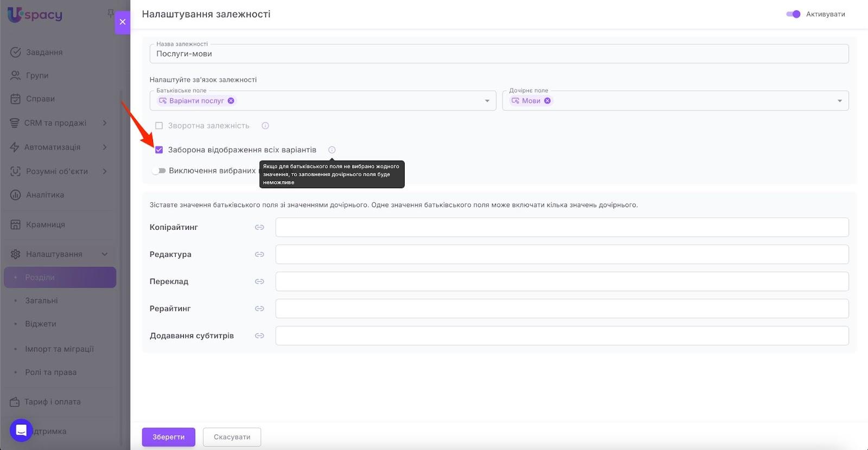Open the support chat bubble
The image size is (868, 450).
click(x=21, y=430)
